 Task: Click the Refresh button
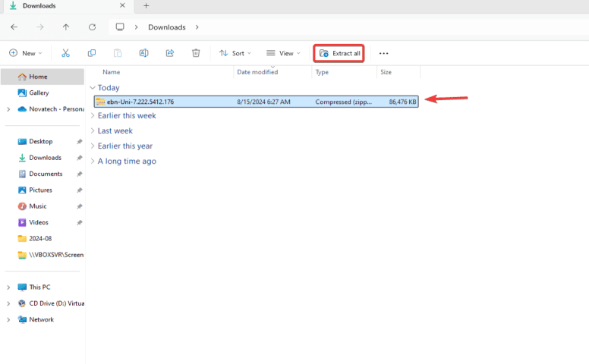click(x=92, y=27)
